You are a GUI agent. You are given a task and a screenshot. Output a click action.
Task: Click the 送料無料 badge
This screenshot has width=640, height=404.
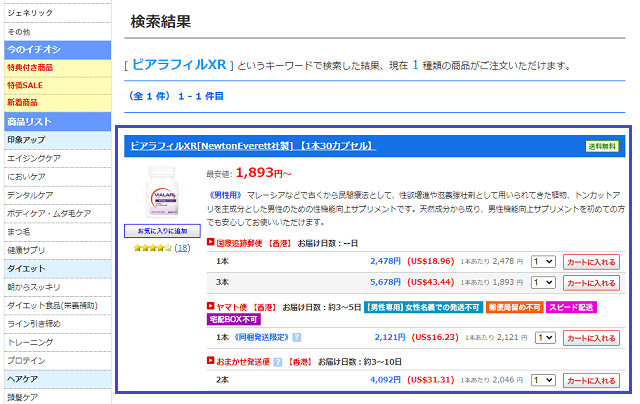click(602, 147)
